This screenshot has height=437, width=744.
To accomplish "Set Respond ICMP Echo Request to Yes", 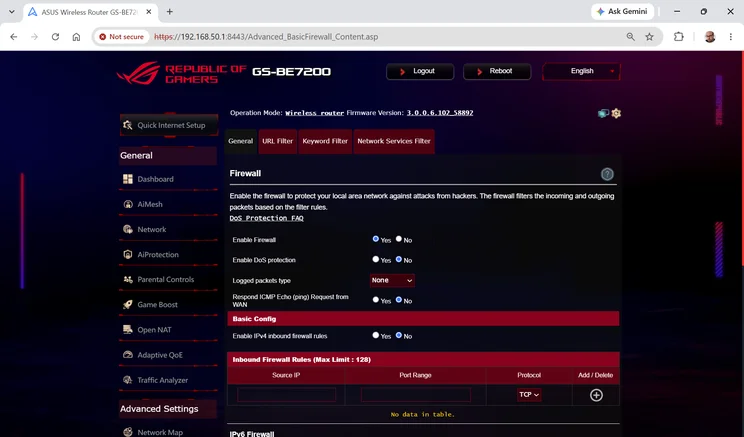I will pyautogui.click(x=376, y=300).
